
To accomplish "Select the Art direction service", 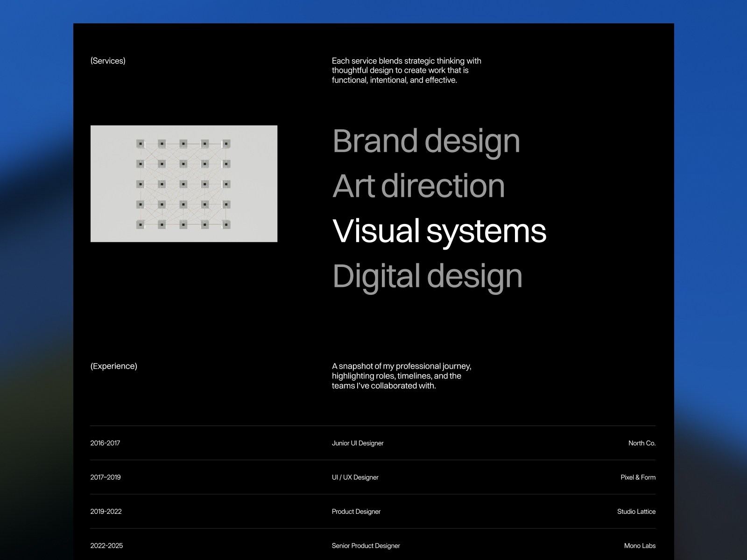I will (418, 186).
